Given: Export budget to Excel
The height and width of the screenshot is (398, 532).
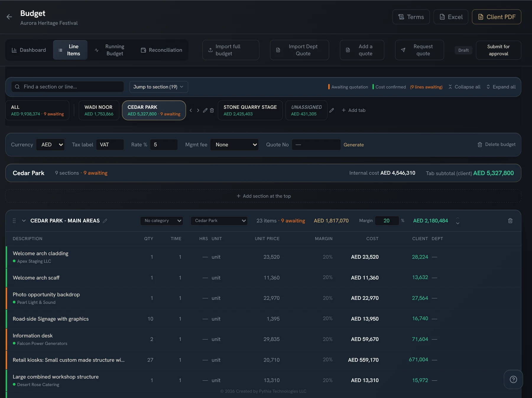Looking at the screenshot, I should point(451,17).
